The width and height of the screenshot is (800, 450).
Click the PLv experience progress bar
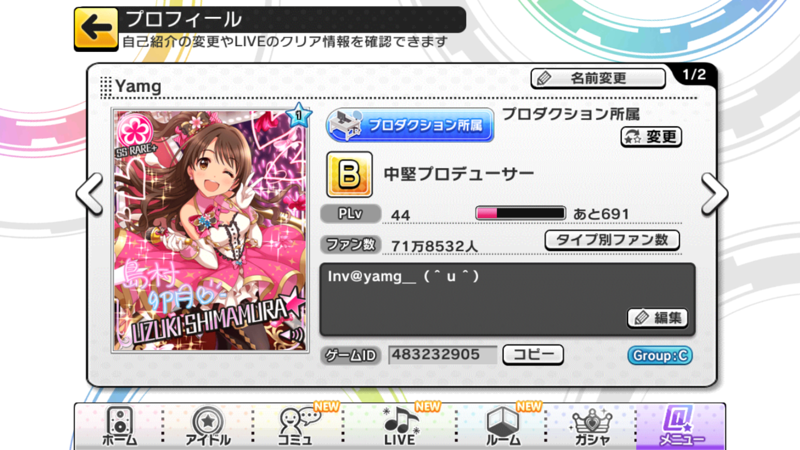click(520, 213)
